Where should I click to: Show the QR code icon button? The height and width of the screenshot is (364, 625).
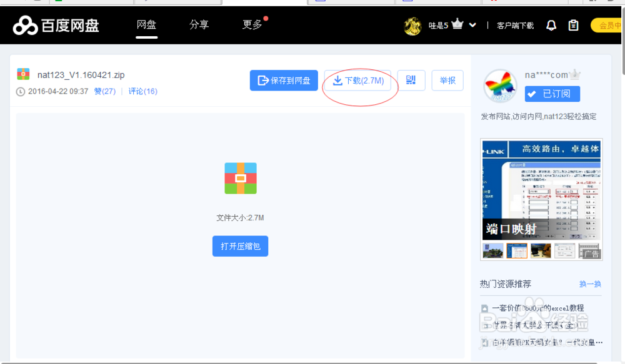(411, 81)
